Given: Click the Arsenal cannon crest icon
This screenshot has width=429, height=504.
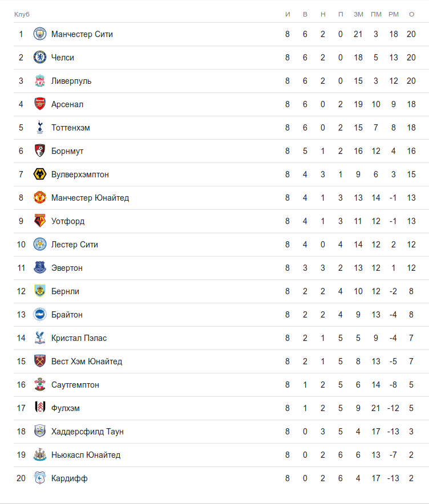Looking at the screenshot, I should pyautogui.click(x=39, y=104).
